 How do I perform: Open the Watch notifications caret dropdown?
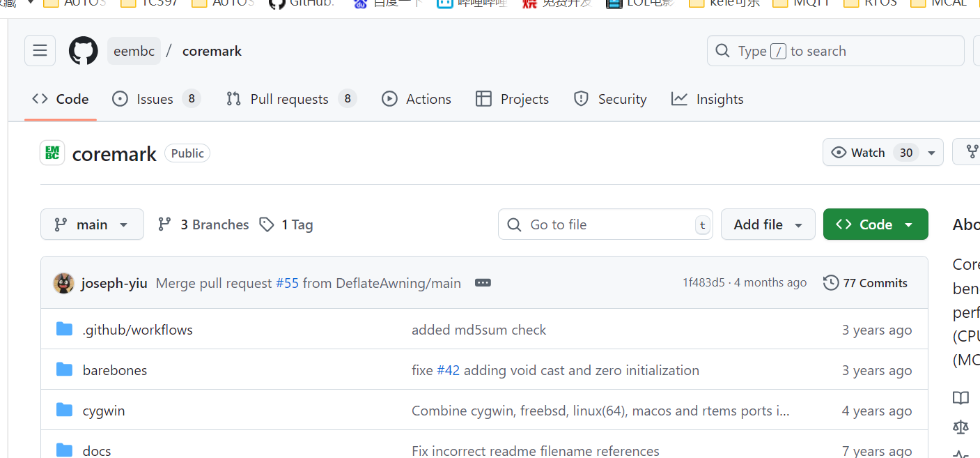pyautogui.click(x=931, y=153)
